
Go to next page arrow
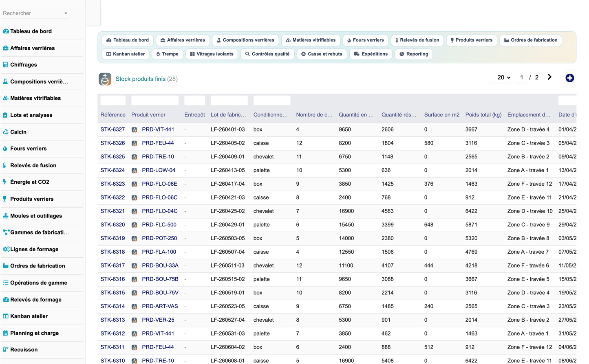coord(549,77)
